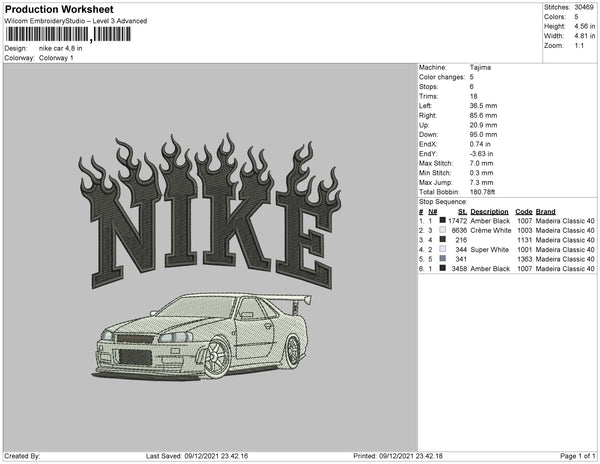This screenshot has height=464, width=600.
Task: Click the swatch for thread code 1131
Action: click(x=443, y=239)
